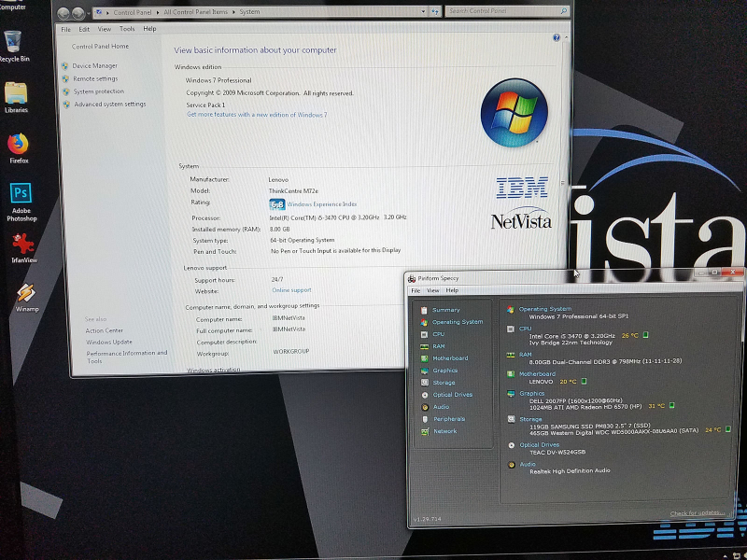This screenshot has width=747, height=560.
Task: Expand arrow after All Control Panel Items
Action: pyautogui.click(x=234, y=12)
